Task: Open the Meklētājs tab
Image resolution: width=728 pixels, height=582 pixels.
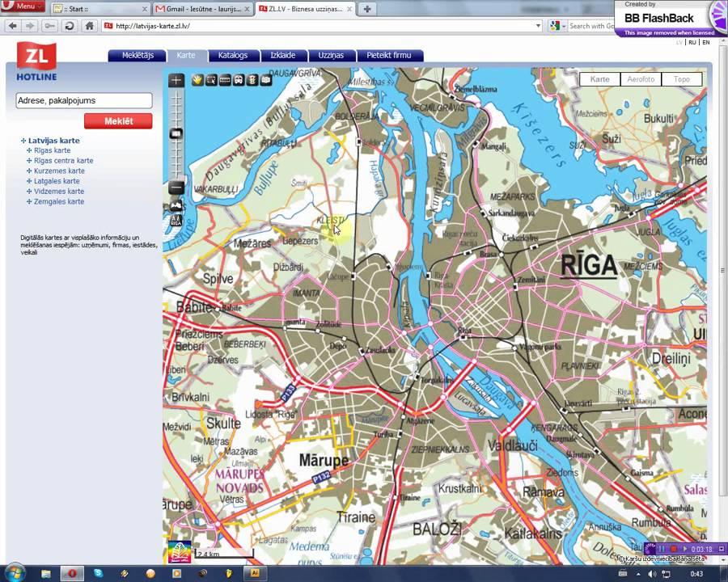Action: pos(138,55)
